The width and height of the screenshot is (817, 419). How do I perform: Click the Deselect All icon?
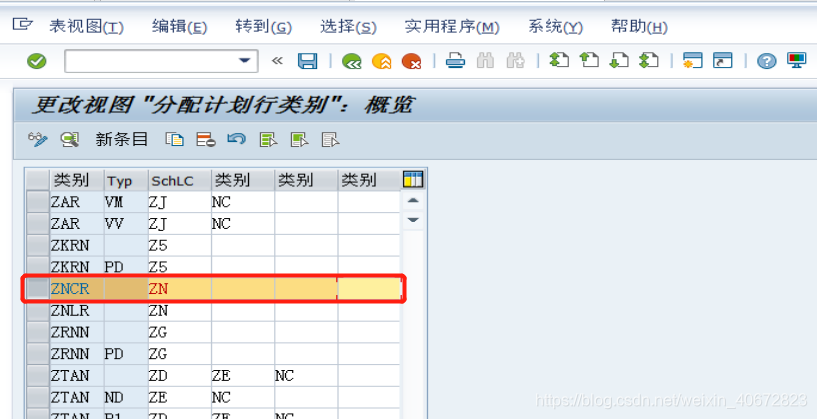tap(331, 139)
